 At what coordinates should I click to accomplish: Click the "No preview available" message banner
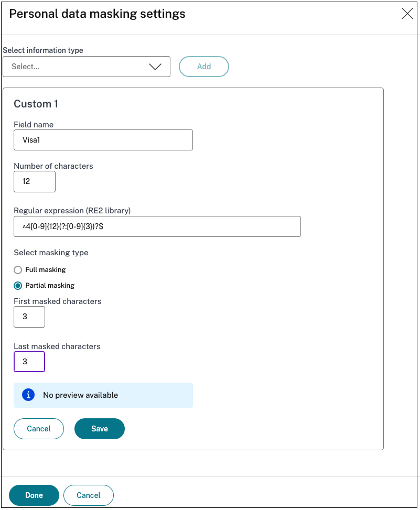tap(103, 395)
